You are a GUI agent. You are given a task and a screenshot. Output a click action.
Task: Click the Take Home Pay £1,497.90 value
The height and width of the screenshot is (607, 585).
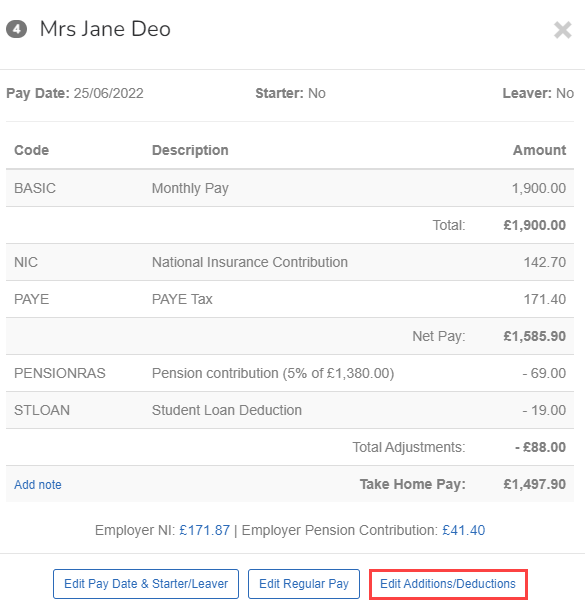point(535,484)
